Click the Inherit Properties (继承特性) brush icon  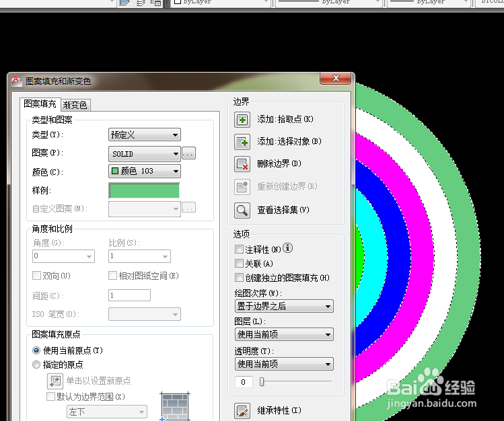pos(242,411)
